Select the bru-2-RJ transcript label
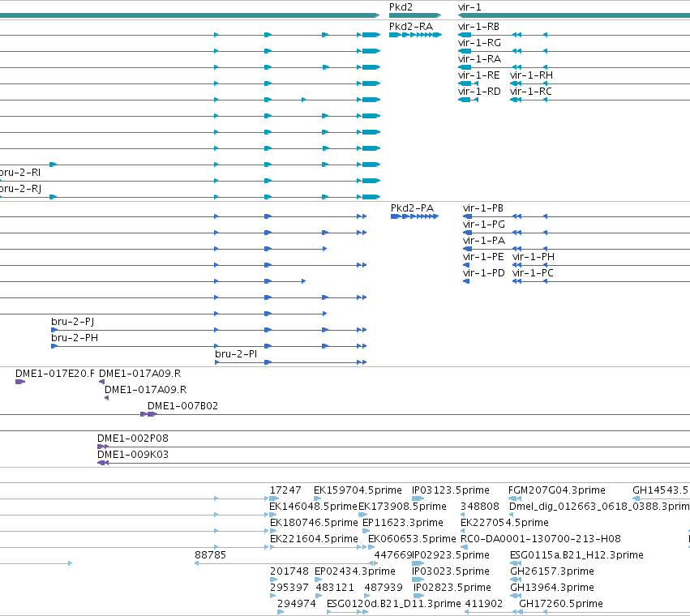Screen dimensions: 690x616 point(20,189)
